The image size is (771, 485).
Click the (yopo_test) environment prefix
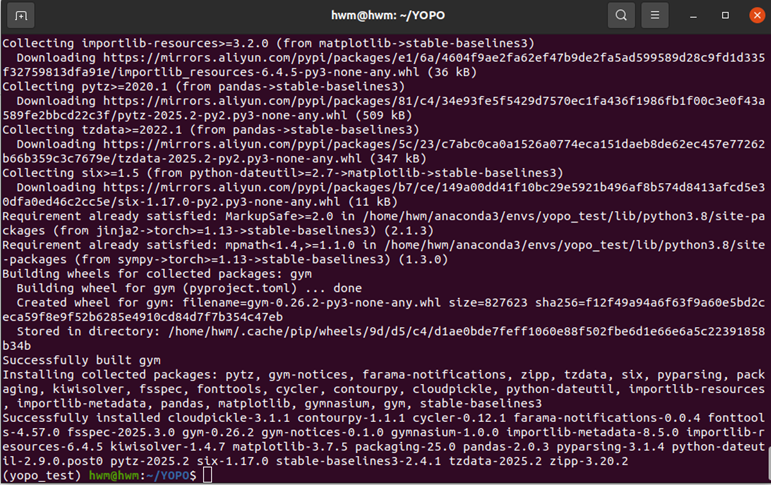point(42,476)
